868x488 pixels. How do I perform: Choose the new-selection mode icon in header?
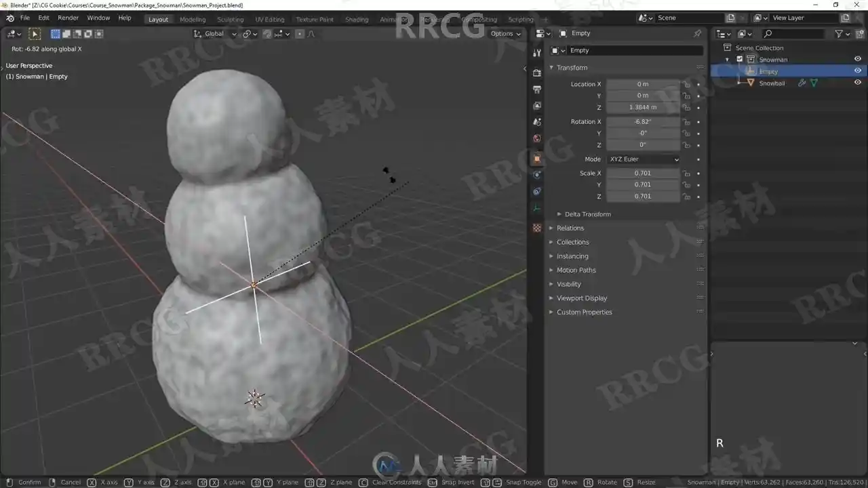(56, 34)
